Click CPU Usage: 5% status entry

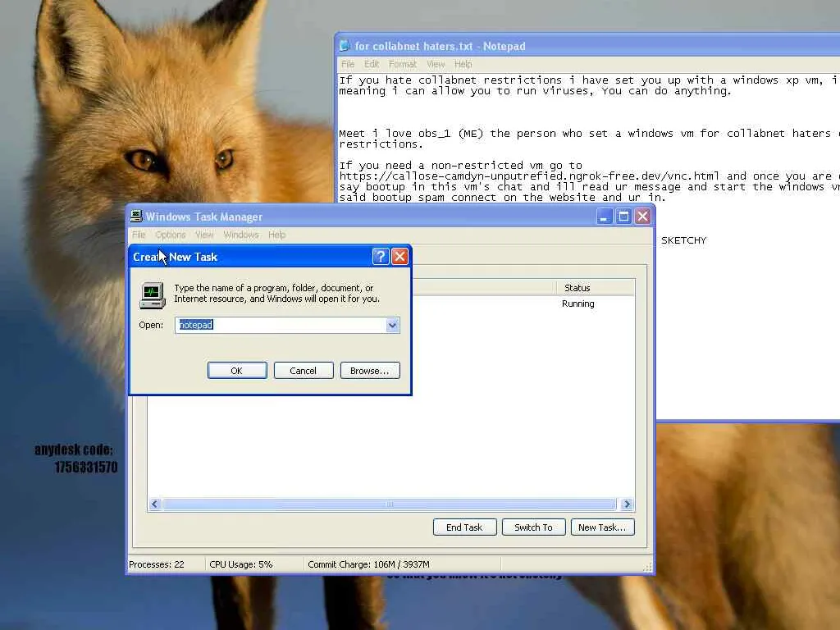pyautogui.click(x=241, y=564)
